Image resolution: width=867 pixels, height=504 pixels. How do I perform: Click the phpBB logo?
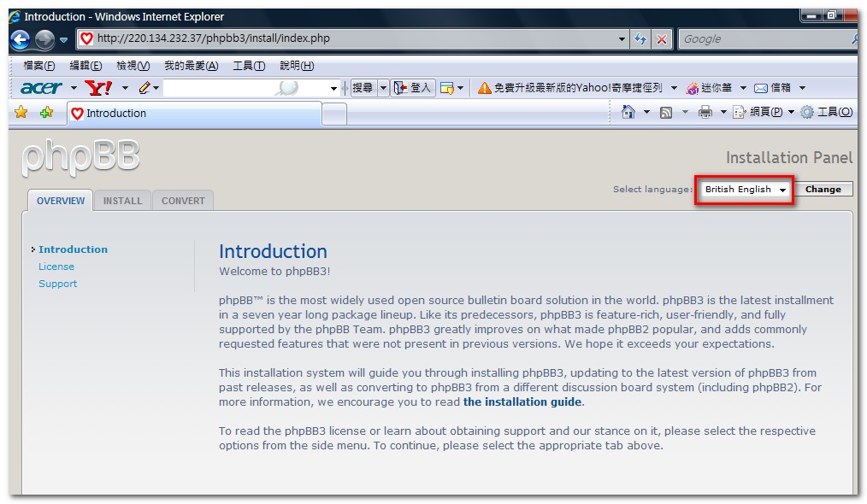click(x=80, y=158)
